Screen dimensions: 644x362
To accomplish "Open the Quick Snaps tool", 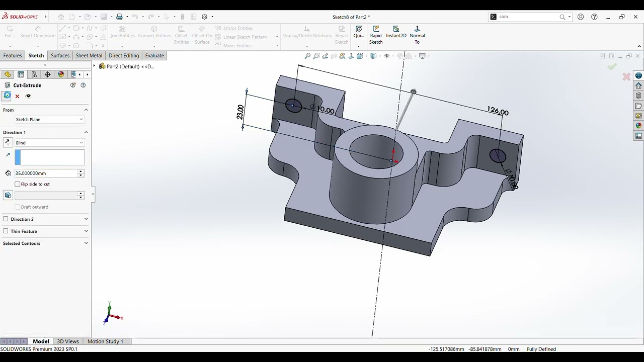I will pos(359,32).
